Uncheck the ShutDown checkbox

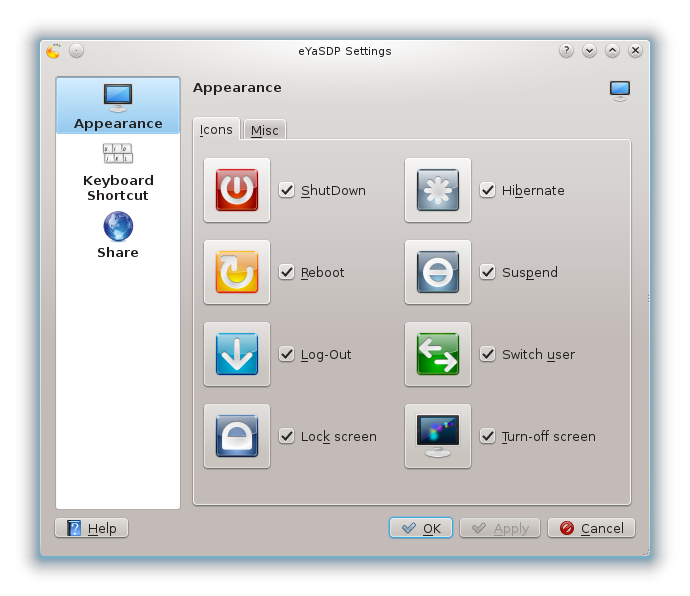tap(287, 190)
